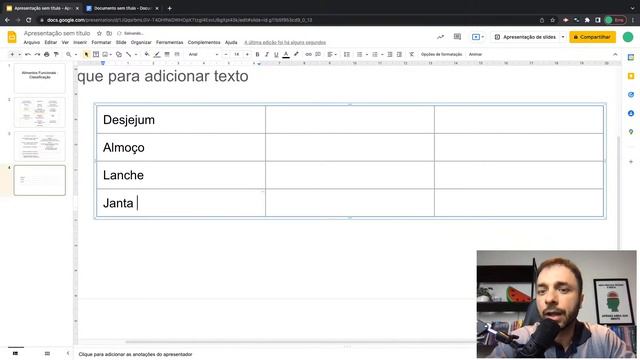Open the highlight color picker
The width and height of the screenshot is (640, 360).
coord(296,54)
